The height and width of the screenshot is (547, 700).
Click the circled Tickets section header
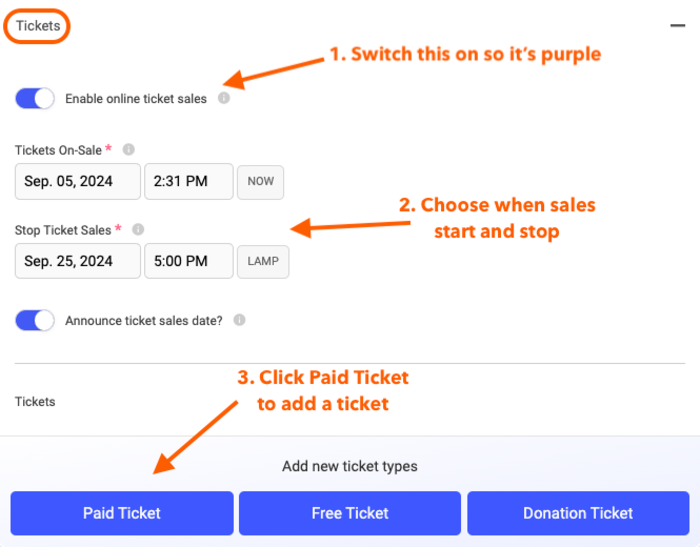point(38,26)
